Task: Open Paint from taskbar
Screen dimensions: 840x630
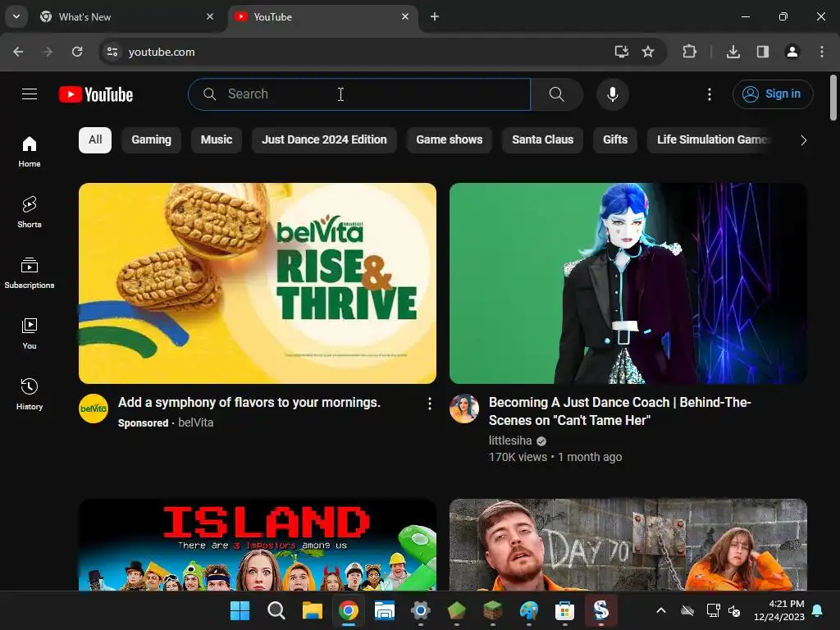Action: point(528,610)
